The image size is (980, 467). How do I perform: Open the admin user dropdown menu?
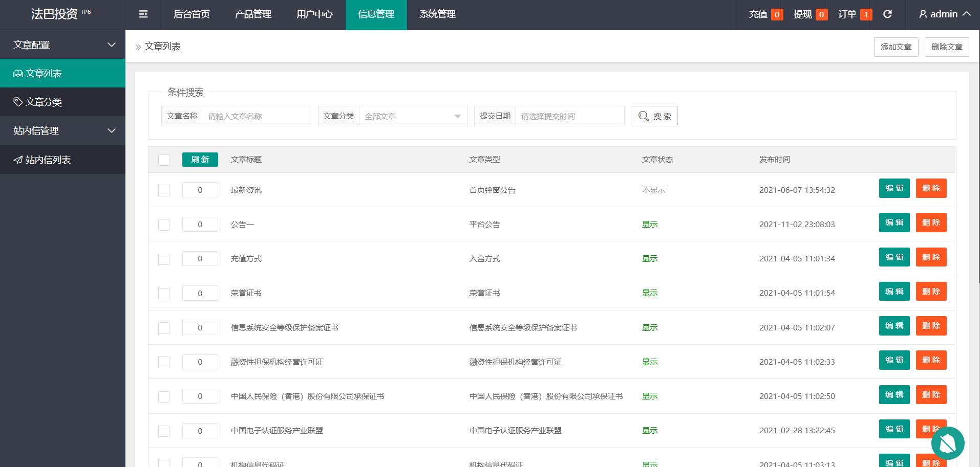tap(945, 14)
